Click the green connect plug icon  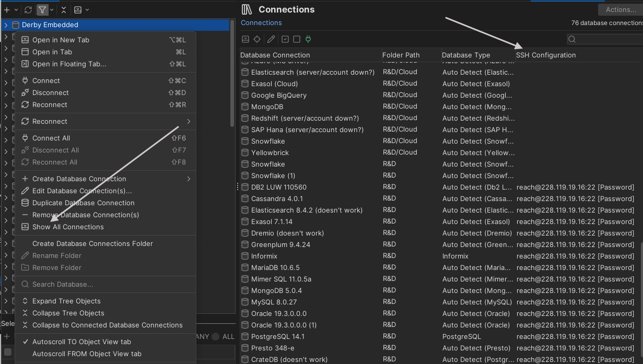pos(308,39)
